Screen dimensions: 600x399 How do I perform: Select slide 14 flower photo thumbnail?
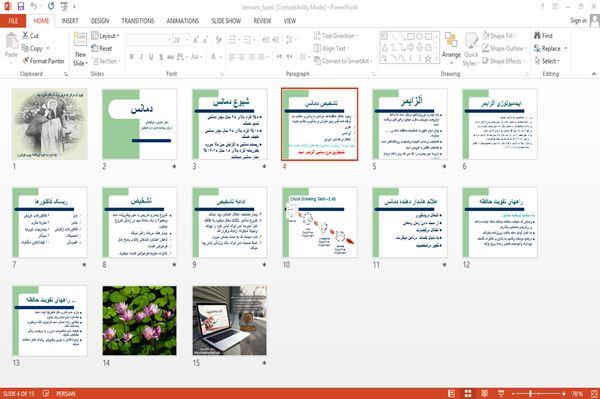tap(140, 321)
